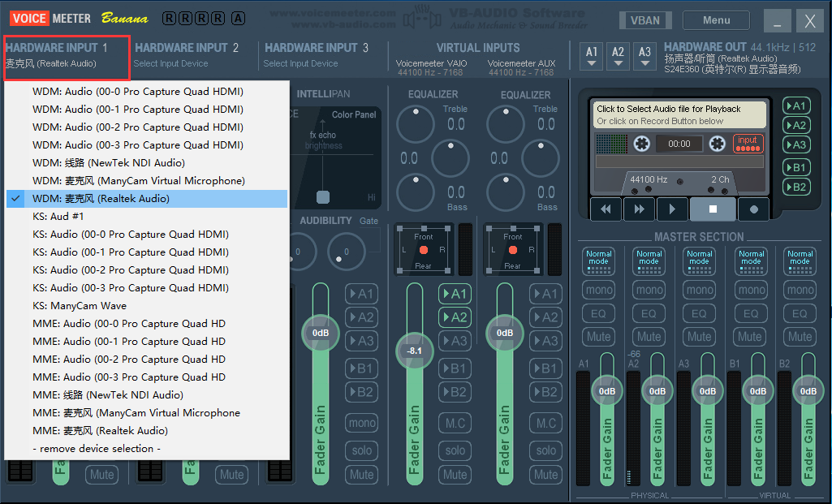The image size is (832, 504).
Task: Switch master B2 bus Normal mode button
Action: click(800, 261)
